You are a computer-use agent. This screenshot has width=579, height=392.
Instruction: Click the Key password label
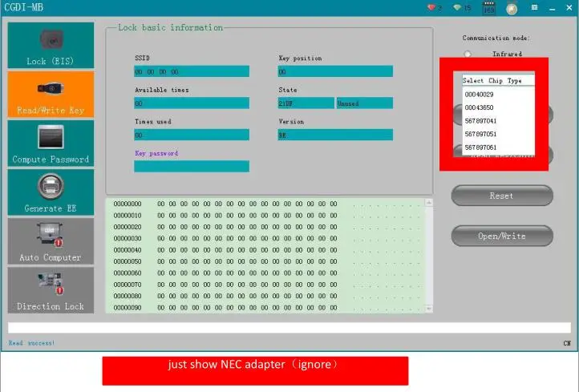click(x=156, y=153)
